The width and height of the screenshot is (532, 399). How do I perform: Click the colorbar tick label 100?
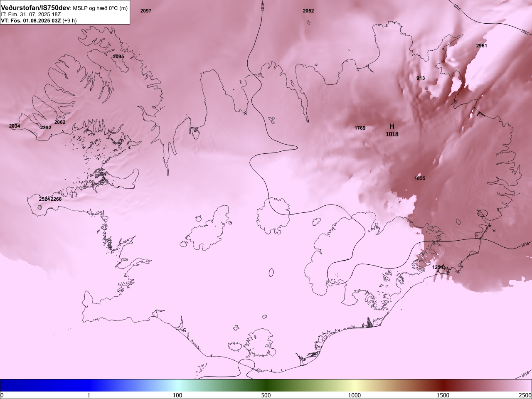tap(177, 395)
